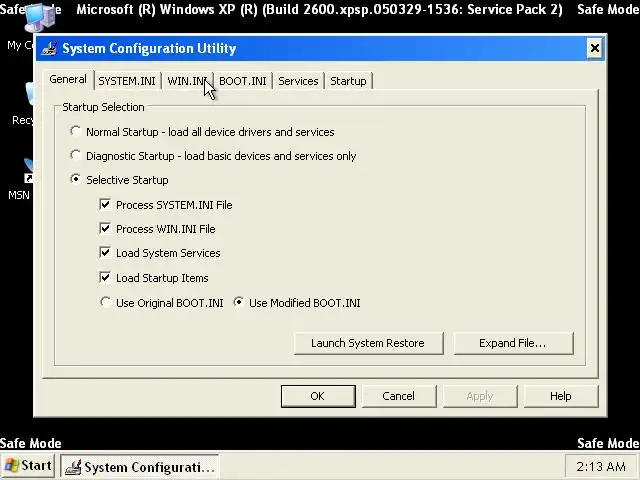Click the 2:13 AM clock
Viewport: 640px width, 480px height.
click(601, 467)
